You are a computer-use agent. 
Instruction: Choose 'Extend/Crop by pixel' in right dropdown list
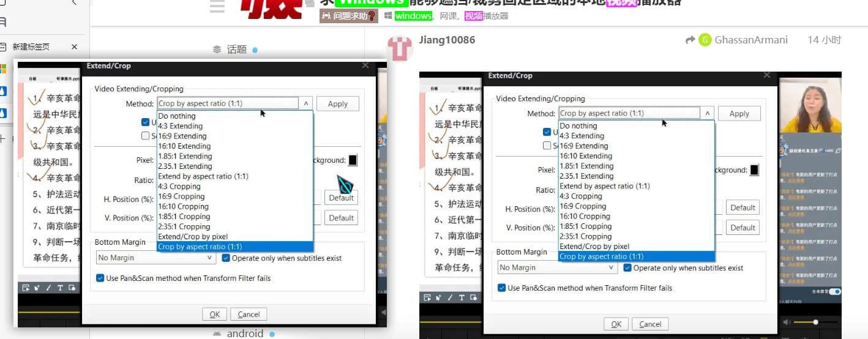(594, 247)
